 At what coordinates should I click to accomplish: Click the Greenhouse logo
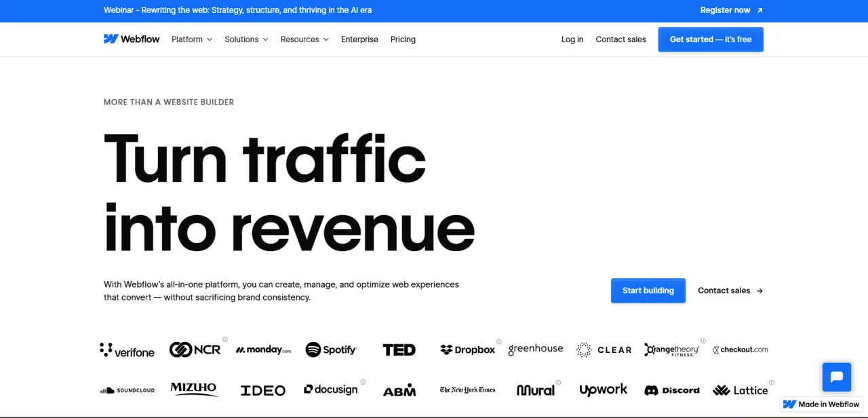(536, 349)
